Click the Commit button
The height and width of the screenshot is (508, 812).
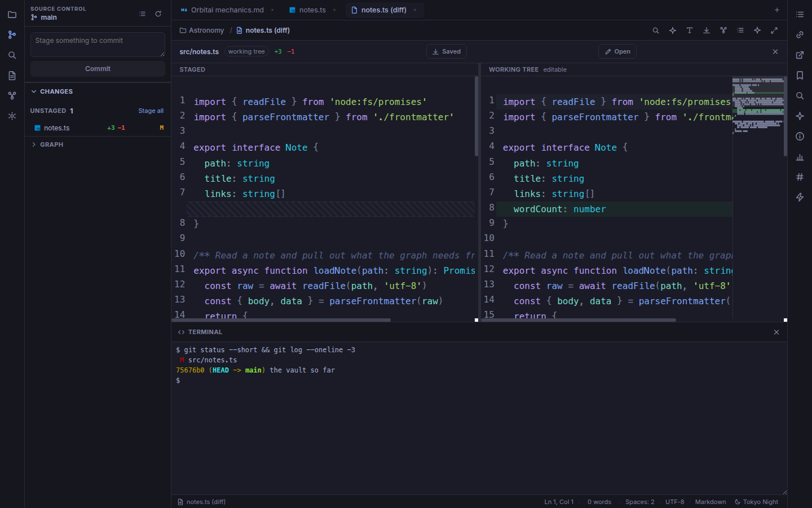pyautogui.click(x=98, y=69)
